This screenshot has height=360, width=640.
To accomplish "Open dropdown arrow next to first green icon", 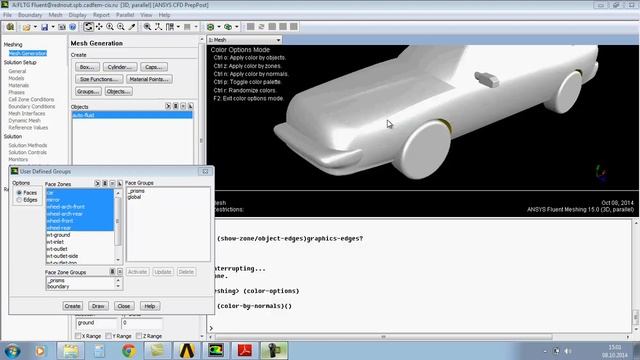I will [219, 27].
